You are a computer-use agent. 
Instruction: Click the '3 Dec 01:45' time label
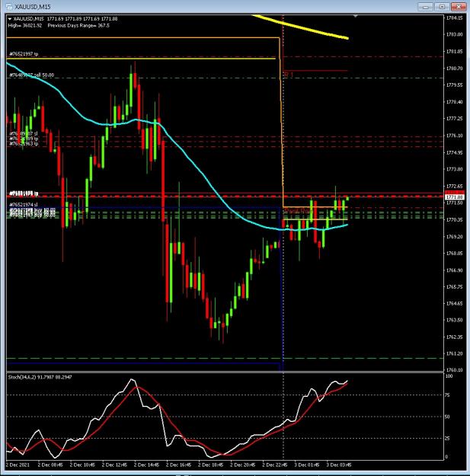tap(307, 465)
